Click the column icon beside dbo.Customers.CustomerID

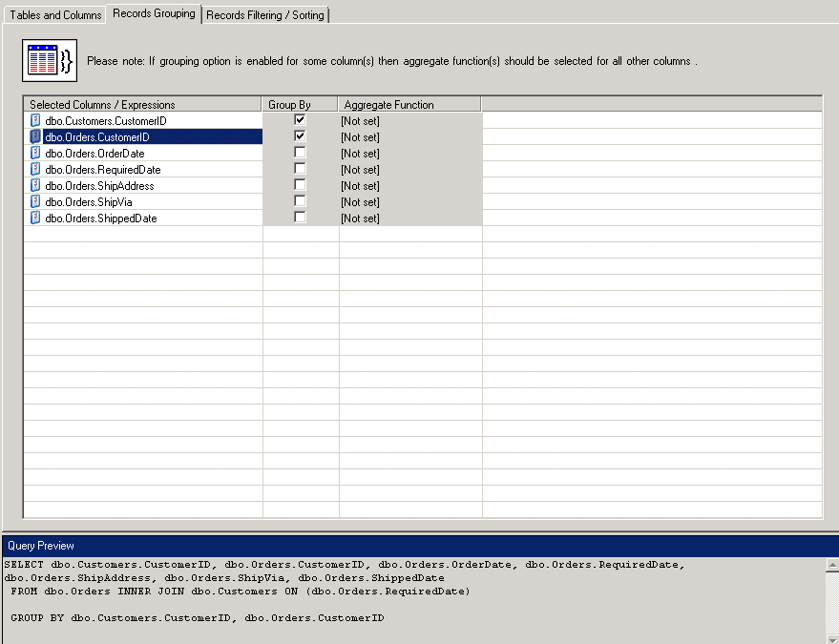tap(35, 121)
